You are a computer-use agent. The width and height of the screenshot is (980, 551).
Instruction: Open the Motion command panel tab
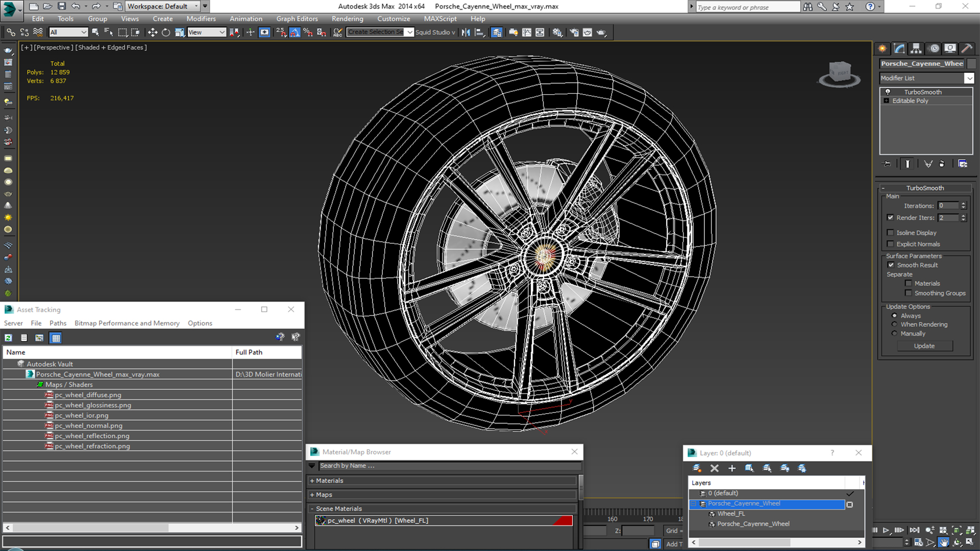point(934,48)
